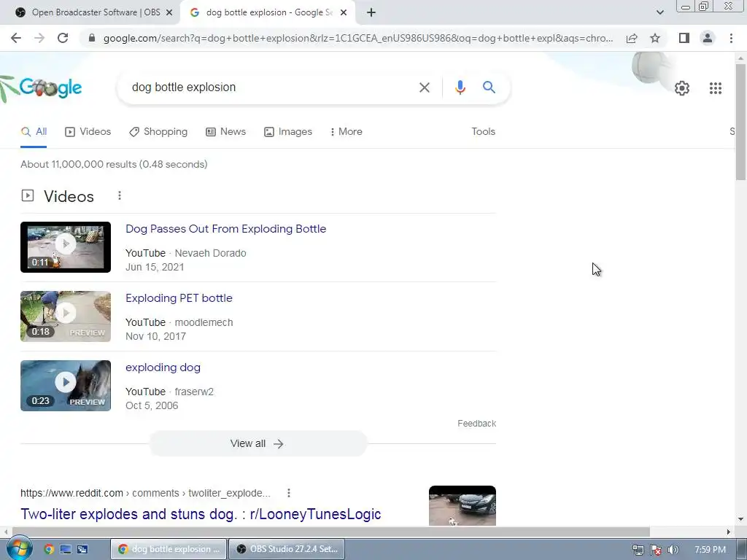
Task: Close the Open Broadcaster Software tab
Action: (169, 13)
